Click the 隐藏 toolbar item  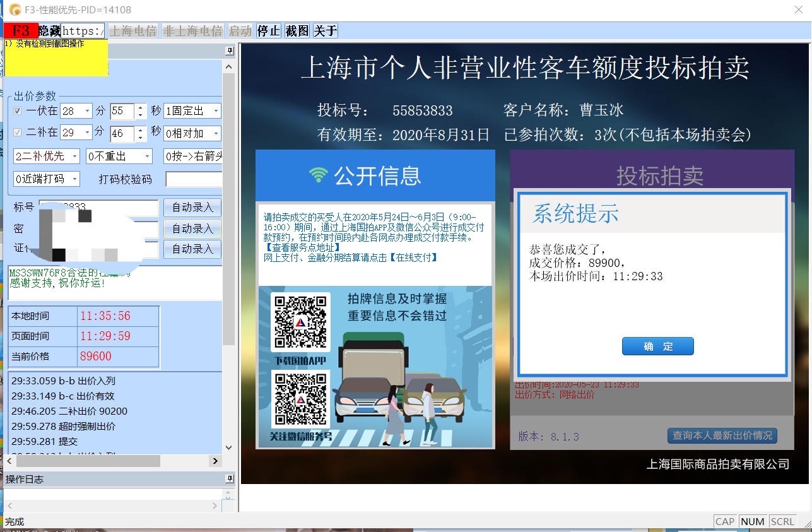(x=49, y=30)
